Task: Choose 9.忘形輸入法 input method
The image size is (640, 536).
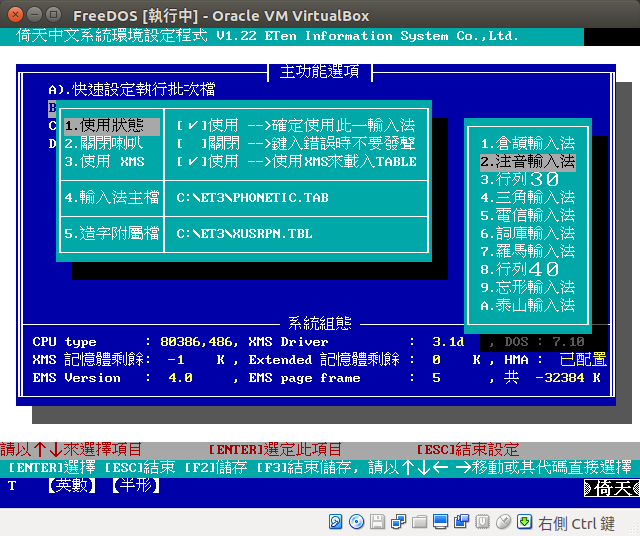Action: (x=528, y=287)
